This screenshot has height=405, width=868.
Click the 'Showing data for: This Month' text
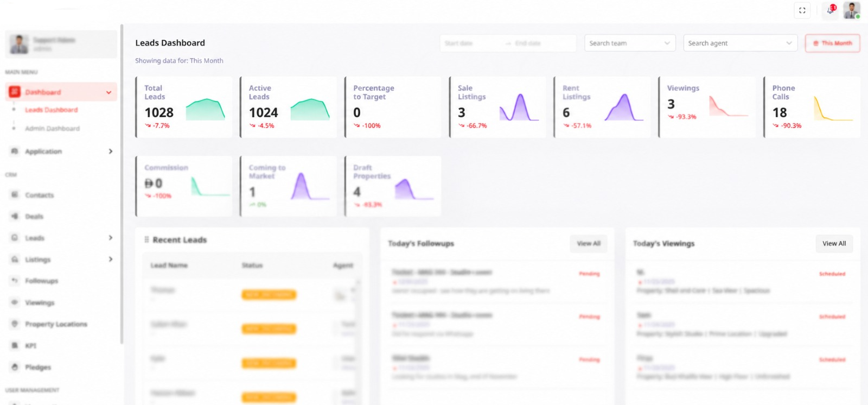[179, 61]
